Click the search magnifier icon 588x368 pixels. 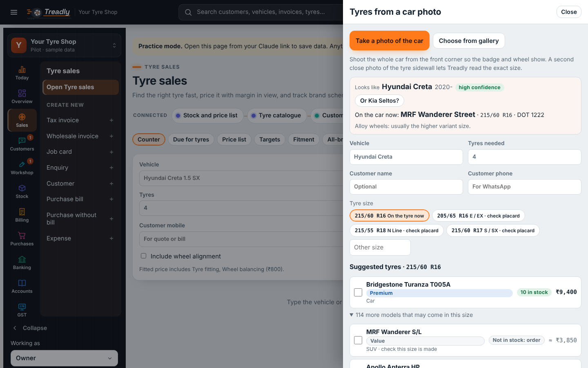188,12
